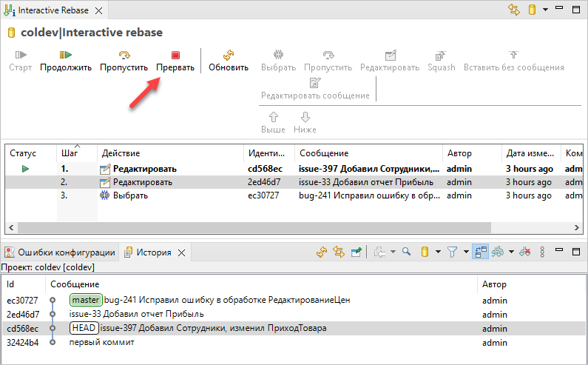
Task: Click the refresh icon in History toolbar
Action: click(321, 252)
